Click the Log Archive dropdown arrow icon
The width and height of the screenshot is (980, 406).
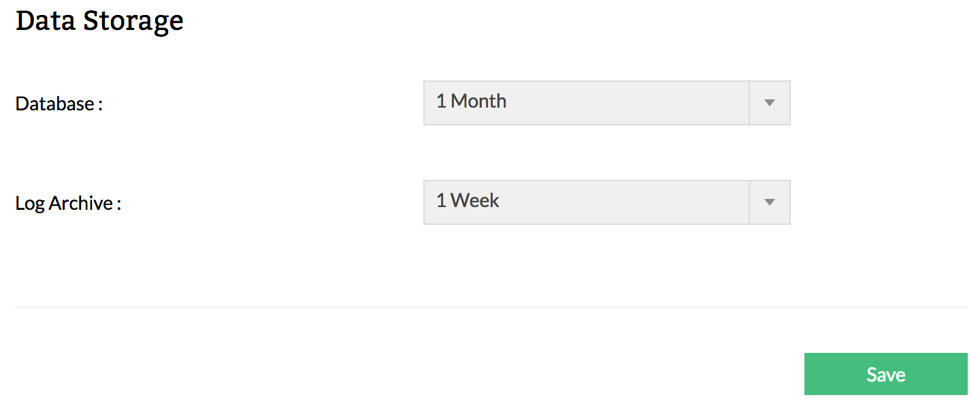(770, 202)
